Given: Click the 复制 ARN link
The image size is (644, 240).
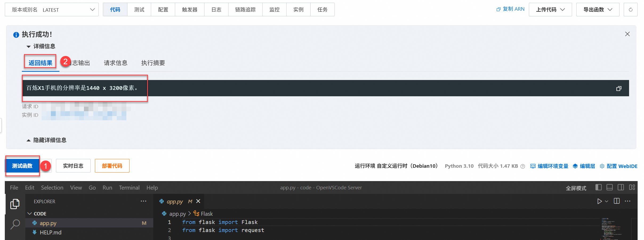Looking at the screenshot, I should pos(513,9).
